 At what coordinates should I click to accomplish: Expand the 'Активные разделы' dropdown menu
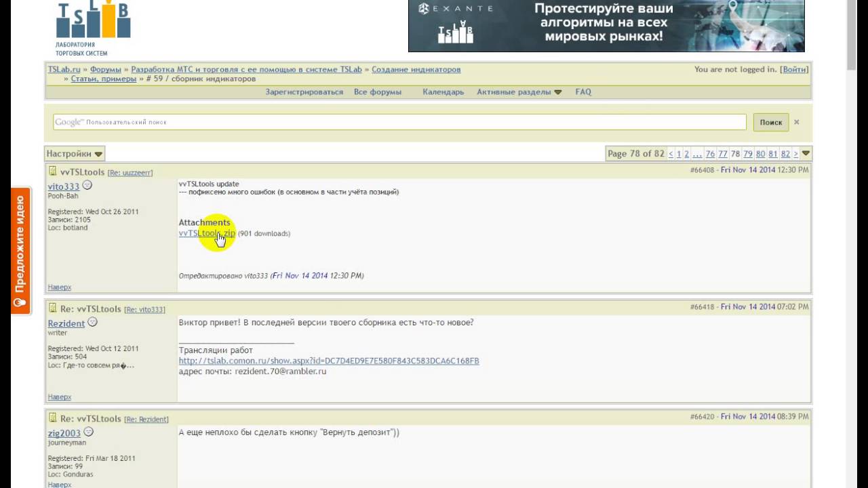tap(519, 91)
